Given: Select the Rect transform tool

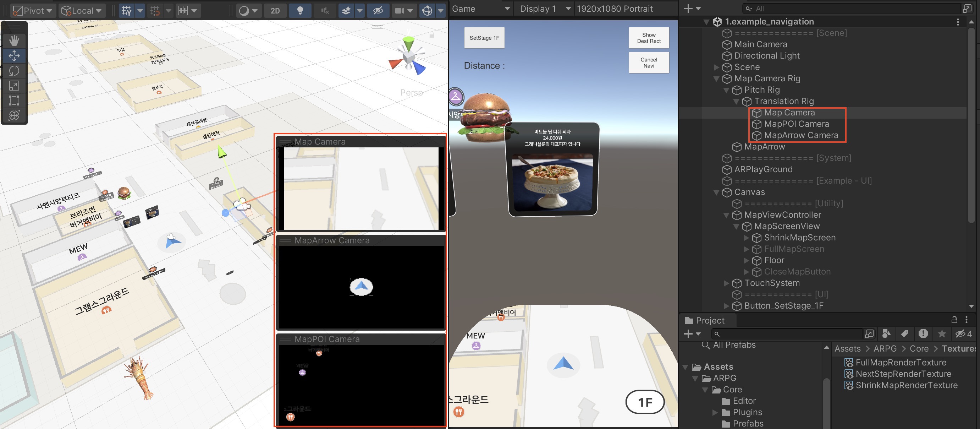Looking at the screenshot, I should 14,101.
